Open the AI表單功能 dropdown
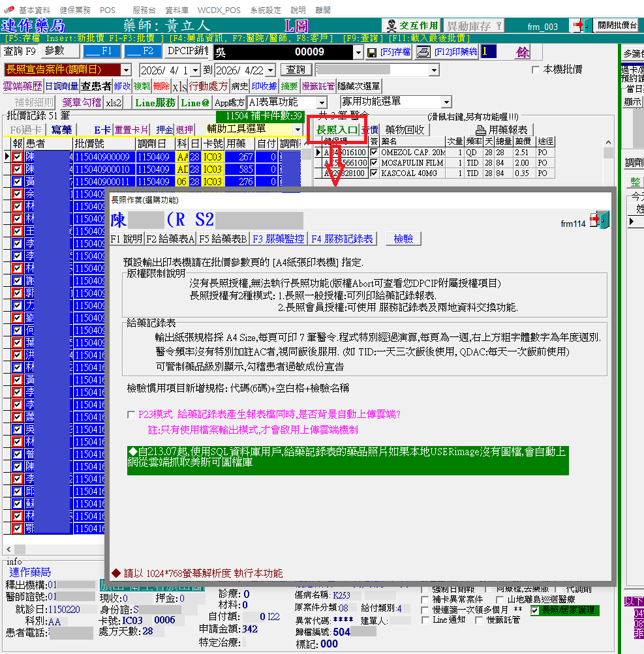The image size is (644, 654). pos(322,102)
